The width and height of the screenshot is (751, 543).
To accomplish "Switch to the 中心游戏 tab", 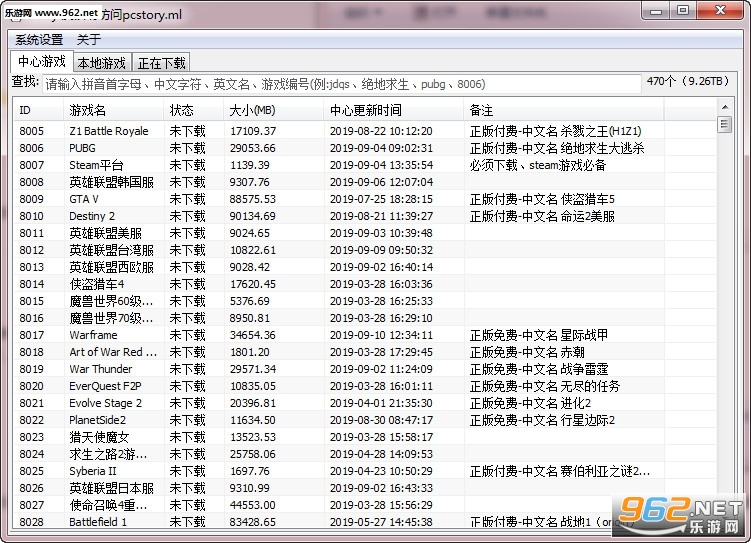I will (x=42, y=61).
